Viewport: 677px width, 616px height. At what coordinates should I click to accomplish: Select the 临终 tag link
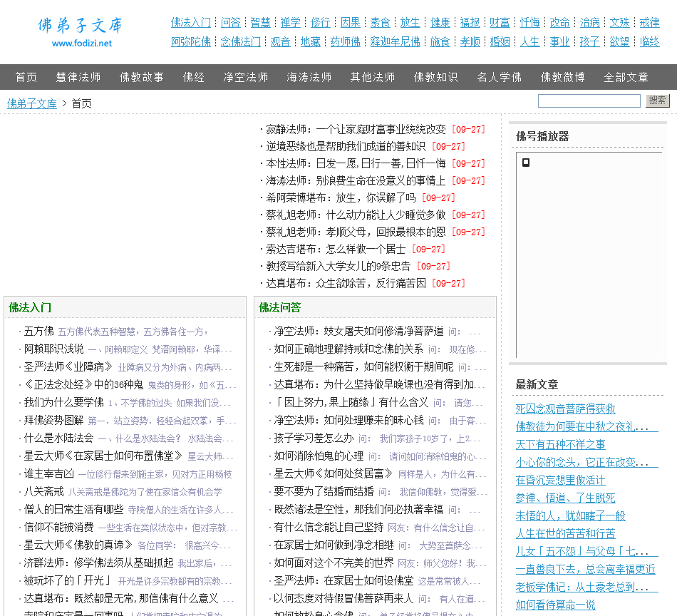point(649,41)
